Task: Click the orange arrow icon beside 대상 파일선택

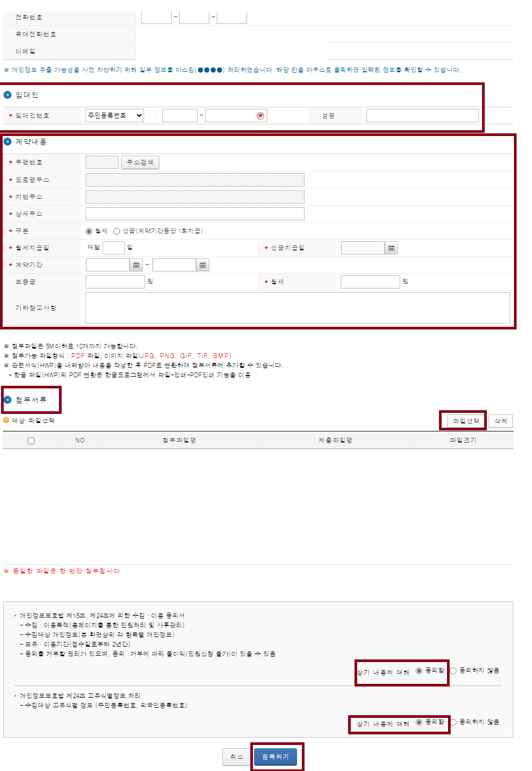Action: tap(7, 420)
